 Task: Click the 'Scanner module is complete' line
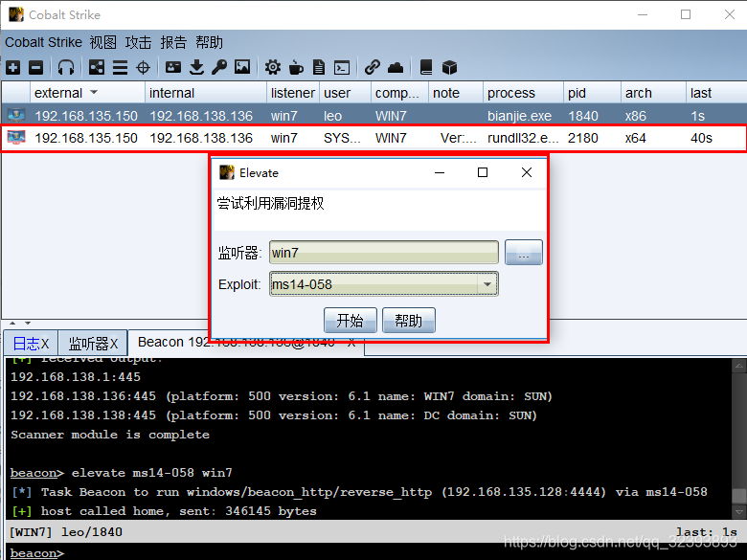coord(110,435)
